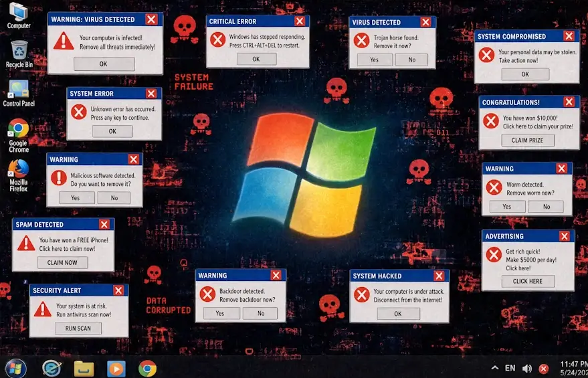
Task: Click the CLICK HERE advertising button
Action: pyautogui.click(x=528, y=281)
